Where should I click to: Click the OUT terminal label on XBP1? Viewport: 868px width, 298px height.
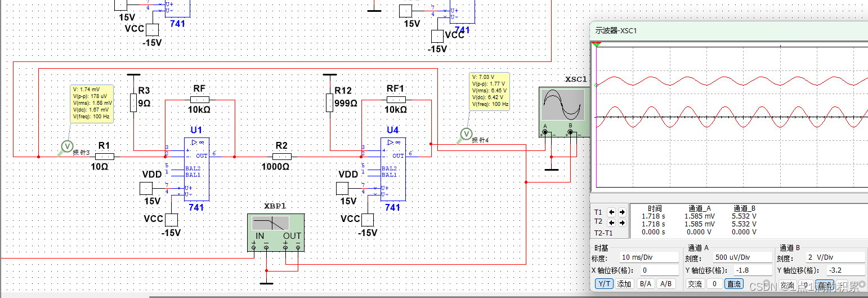click(292, 235)
